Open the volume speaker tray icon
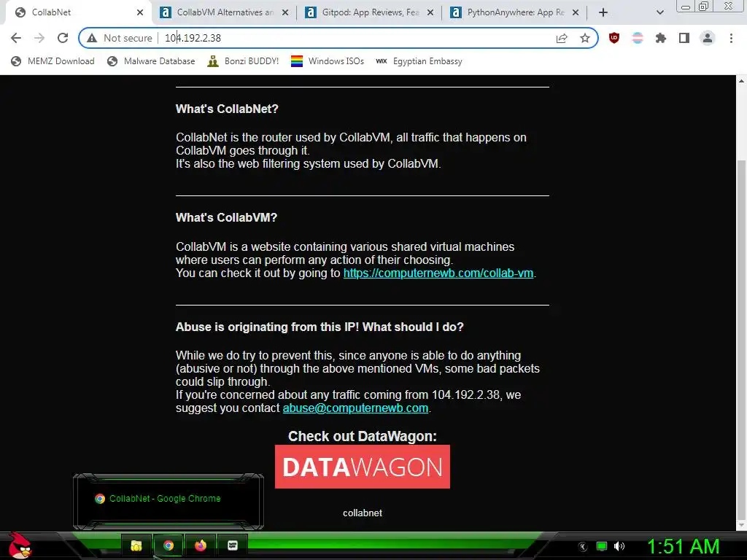The height and width of the screenshot is (560, 747). click(x=619, y=546)
